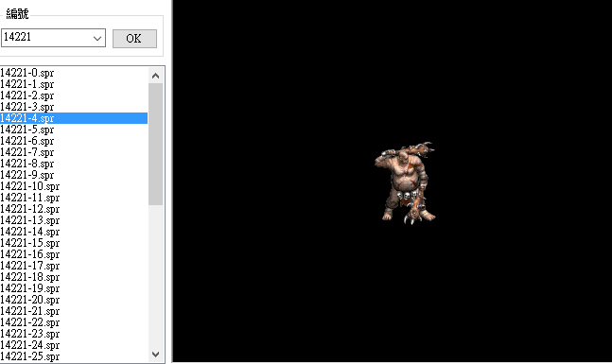Select 14221-3.spr in the list

(74, 107)
